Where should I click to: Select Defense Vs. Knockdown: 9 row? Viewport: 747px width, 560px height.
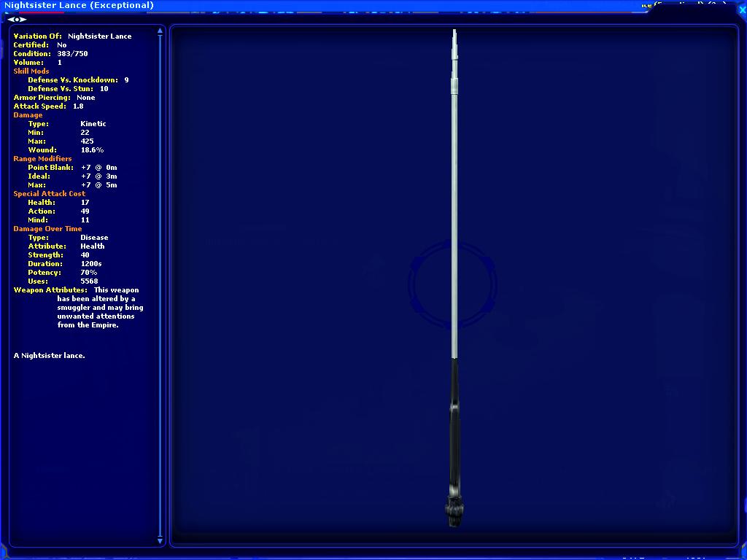pyautogui.click(x=78, y=80)
